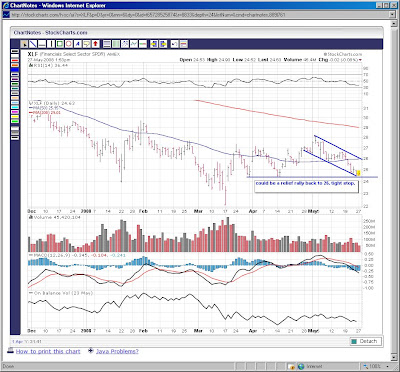Click the relief rally annotation text box
This screenshot has height=372, width=400.
(306, 186)
